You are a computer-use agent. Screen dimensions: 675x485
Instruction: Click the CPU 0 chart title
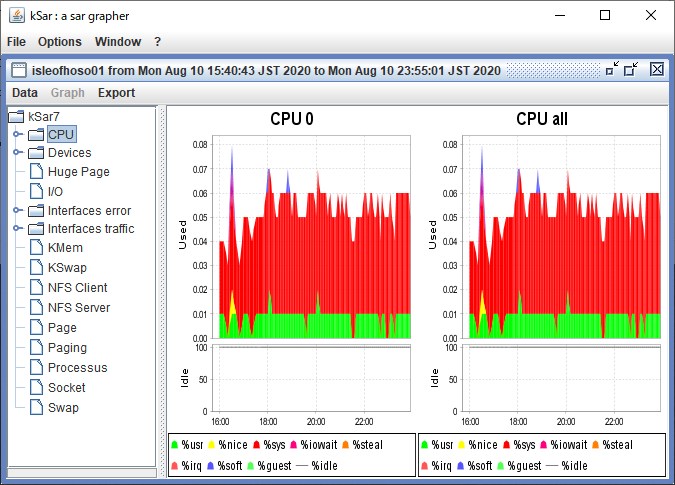pyautogui.click(x=292, y=119)
